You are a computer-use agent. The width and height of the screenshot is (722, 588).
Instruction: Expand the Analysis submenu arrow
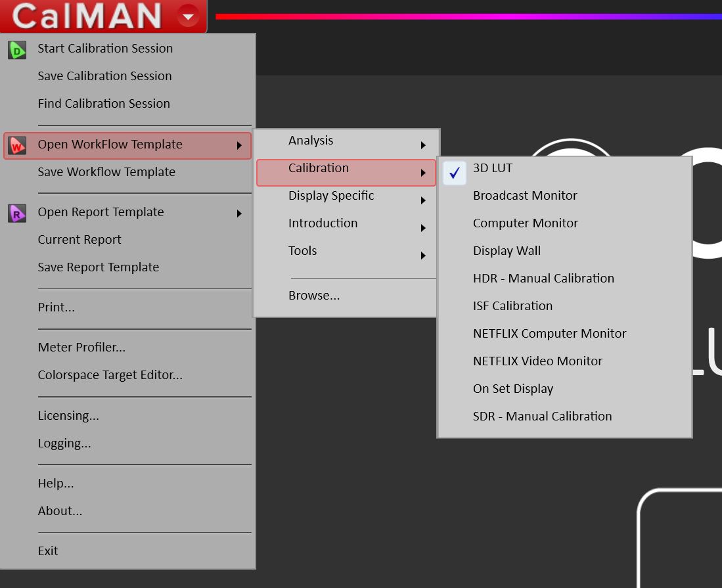[423, 145]
